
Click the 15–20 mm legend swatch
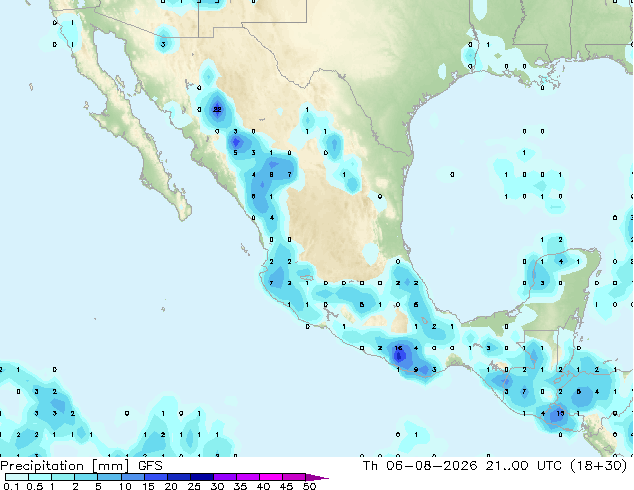click(156, 477)
